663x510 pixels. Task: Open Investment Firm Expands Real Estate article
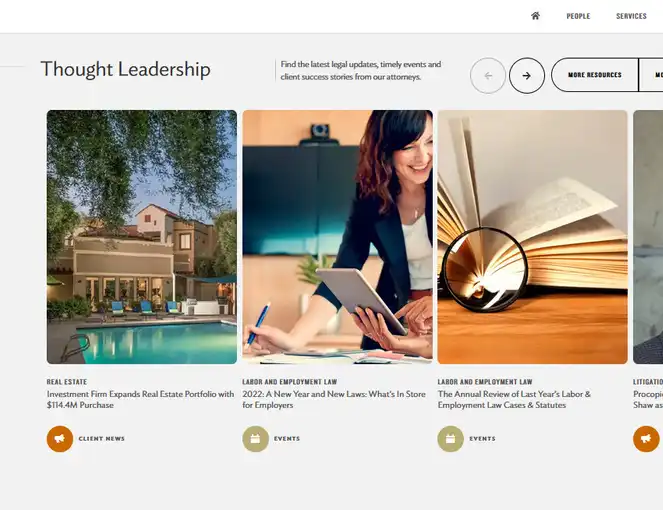click(x=140, y=399)
